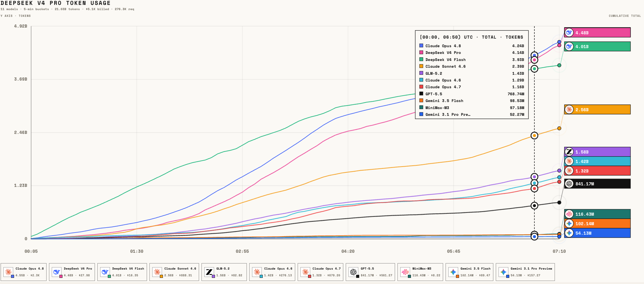Click the 4.24B value in the tooltip
Image resolution: width=644 pixels, height=284 pixels.
[x=518, y=46]
